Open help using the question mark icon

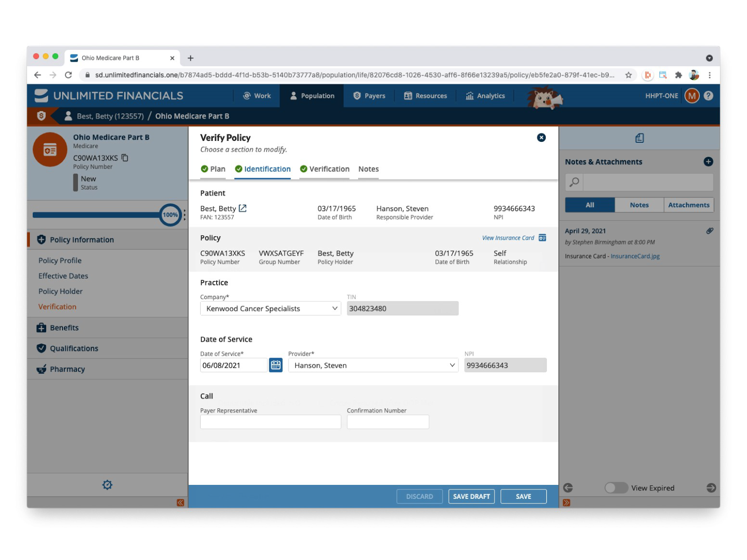pos(709,96)
